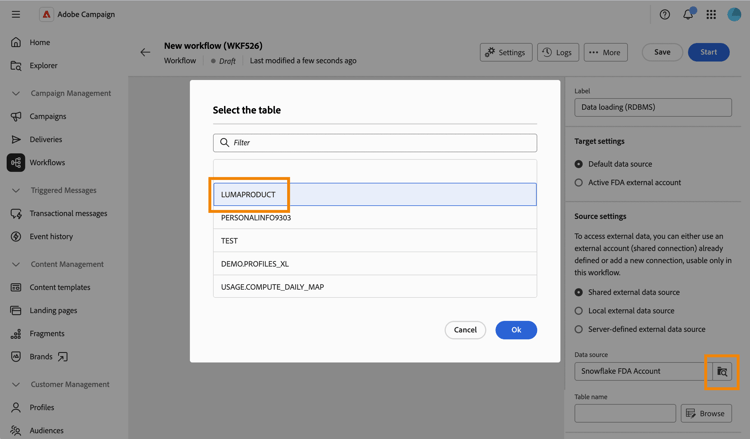Open Landing pages in sidebar
The width and height of the screenshot is (750, 439).
point(53,310)
